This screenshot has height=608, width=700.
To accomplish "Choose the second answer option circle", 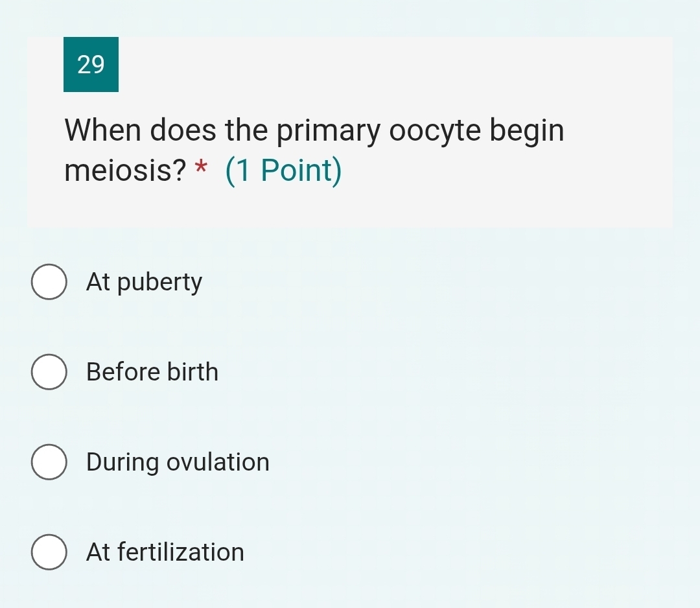I will point(49,372).
